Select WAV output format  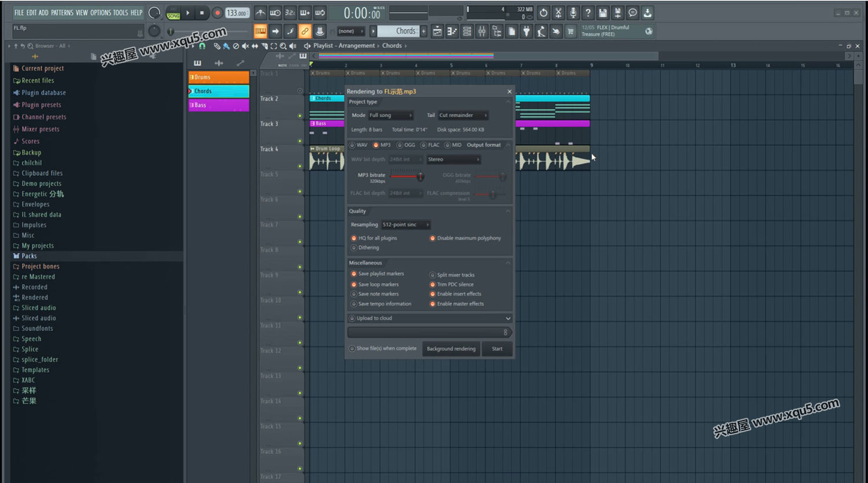pyautogui.click(x=358, y=145)
